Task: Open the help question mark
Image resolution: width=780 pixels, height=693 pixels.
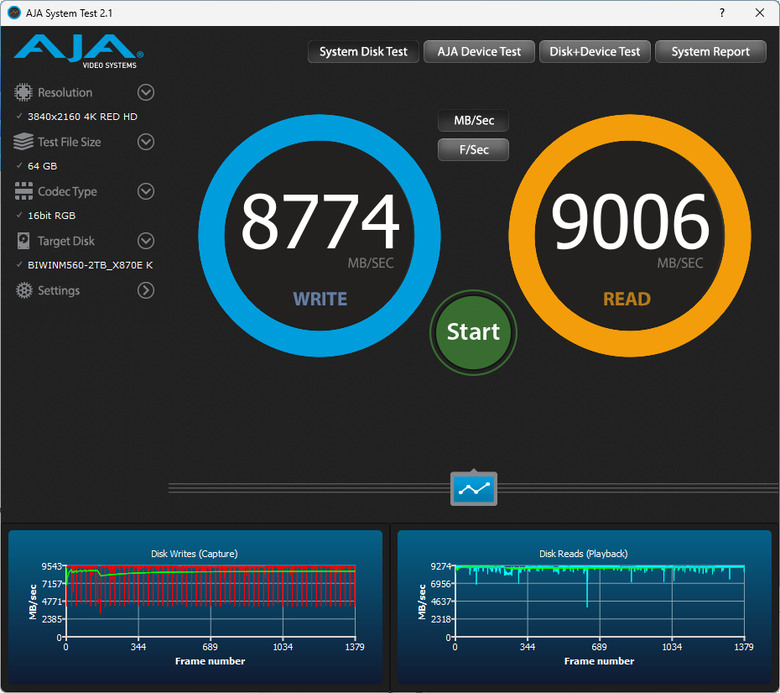Action: pyautogui.click(x=722, y=13)
